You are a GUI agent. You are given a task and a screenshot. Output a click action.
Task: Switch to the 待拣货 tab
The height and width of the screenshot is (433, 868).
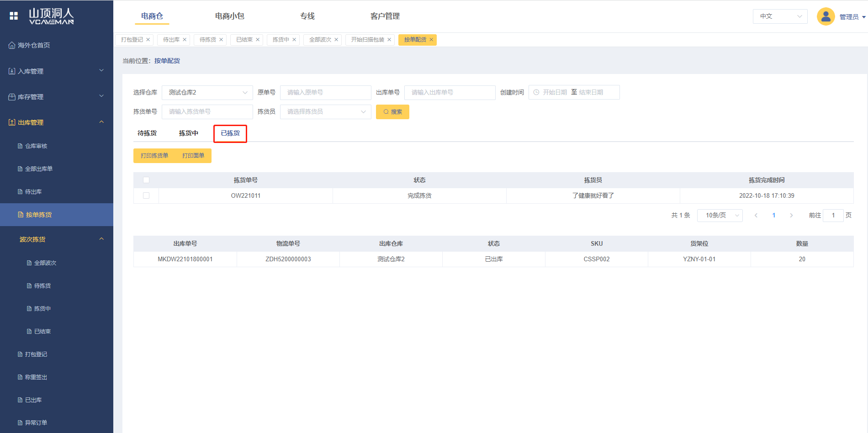(147, 133)
